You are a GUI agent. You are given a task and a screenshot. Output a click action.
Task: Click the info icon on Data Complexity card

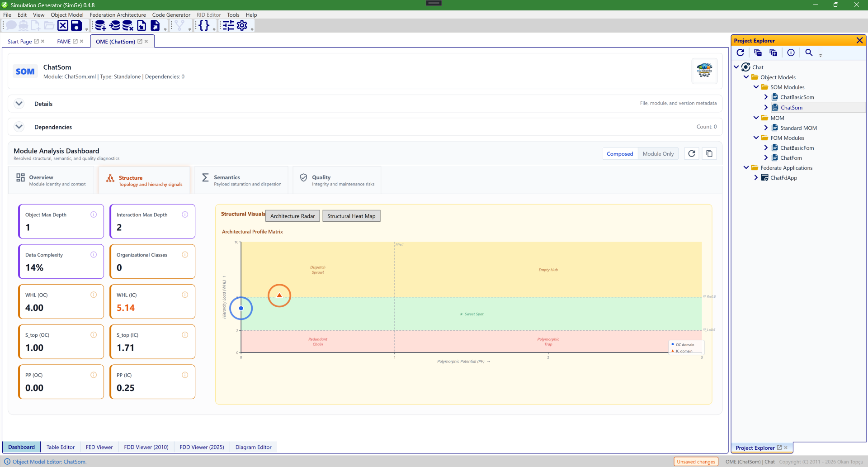tap(94, 255)
